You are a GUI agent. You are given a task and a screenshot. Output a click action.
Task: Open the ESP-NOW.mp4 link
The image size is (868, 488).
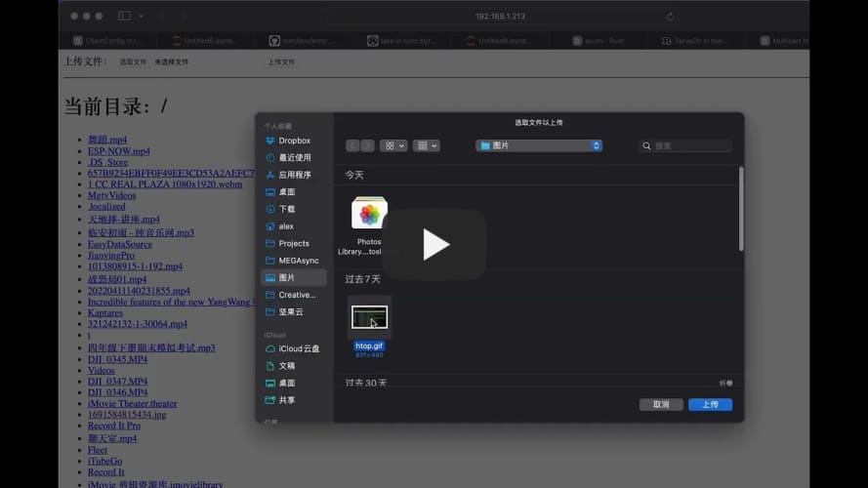[x=118, y=151]
